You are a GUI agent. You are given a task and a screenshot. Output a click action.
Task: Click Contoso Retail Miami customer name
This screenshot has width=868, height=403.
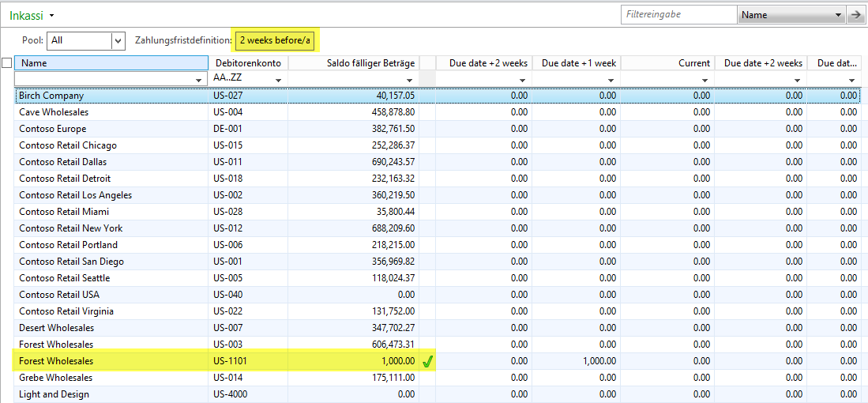65,212
